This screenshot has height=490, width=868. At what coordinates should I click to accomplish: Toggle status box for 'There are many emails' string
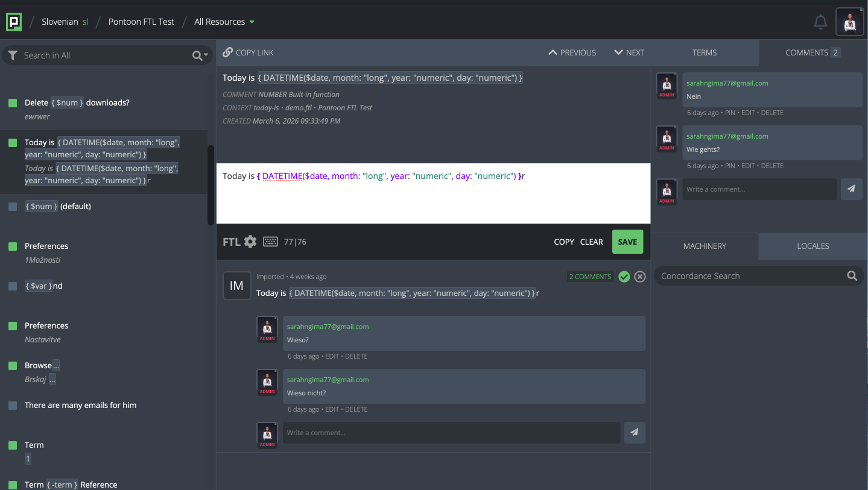coord(13,406)
